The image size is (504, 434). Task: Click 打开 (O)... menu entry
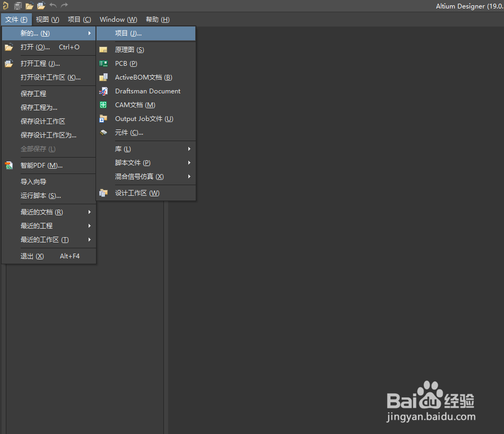pos(49,47)
